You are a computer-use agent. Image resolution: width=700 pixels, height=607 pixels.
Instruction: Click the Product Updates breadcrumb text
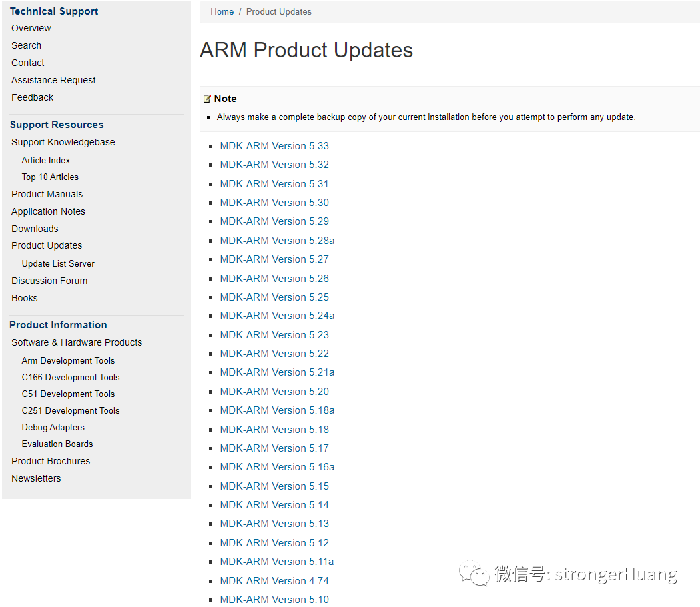point(279,11)
